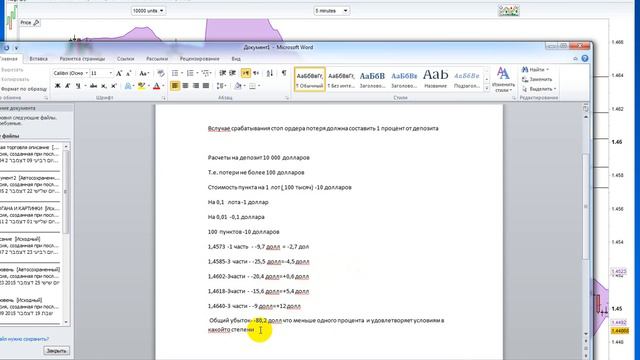Open Шрифт dialog launcher
This screenshot has height=360, width=640.
click(164, 98)
